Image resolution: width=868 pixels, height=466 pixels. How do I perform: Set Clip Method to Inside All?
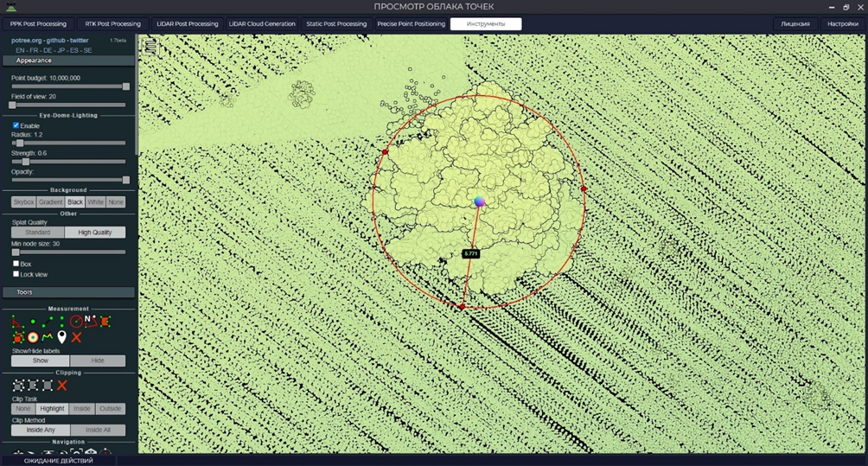(98, 430)
